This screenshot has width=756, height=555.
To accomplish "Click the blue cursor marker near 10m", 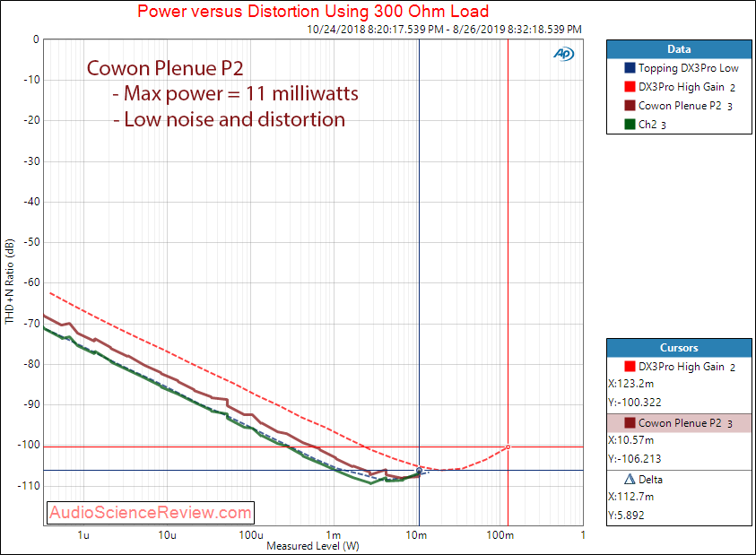I will 419,470.
